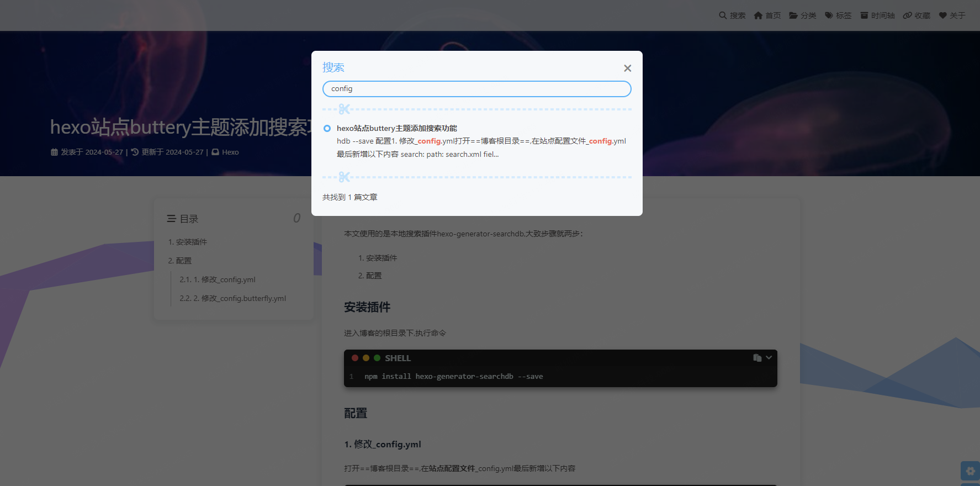Viewport: 980px width, 486px height.
Task: Jump to TOC entry '2.1. 1. 修改_config.yml'
Action: point(218,279)
